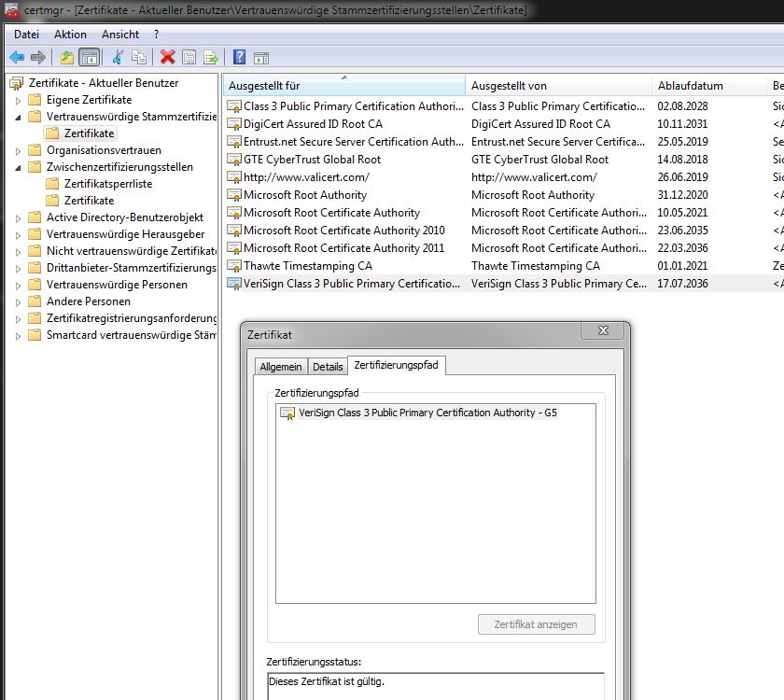Click expiry date 14.08.2018

(682, 160)
